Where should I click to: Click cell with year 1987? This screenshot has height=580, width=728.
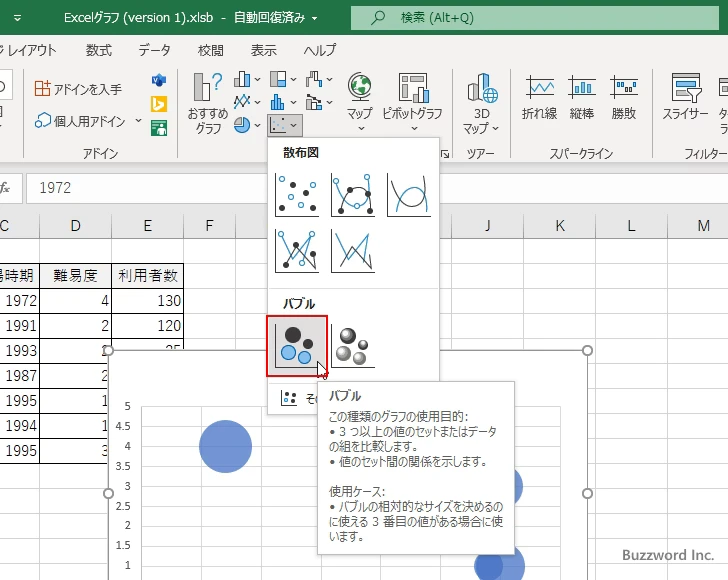tap(20, 376)
